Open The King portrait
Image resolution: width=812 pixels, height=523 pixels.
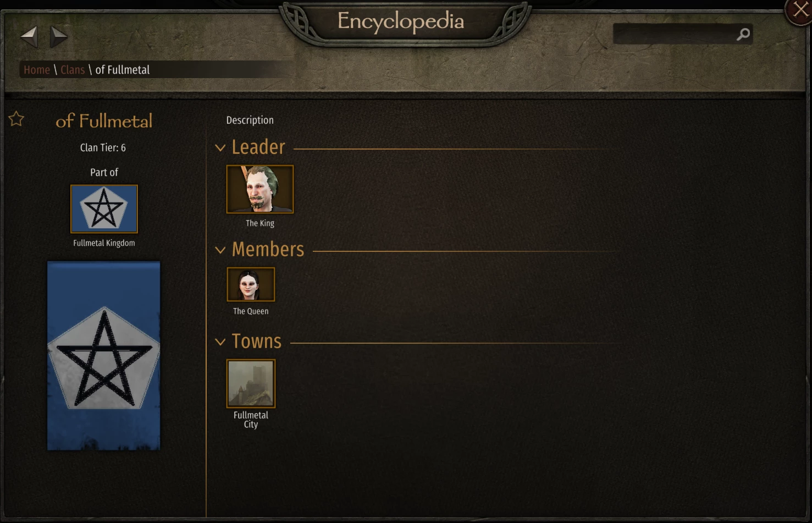pos(260,189)
